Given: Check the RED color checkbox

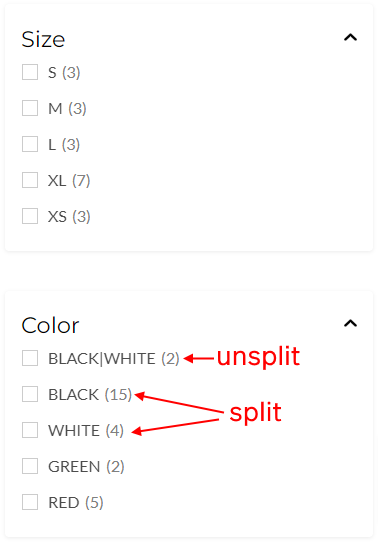Looking at the screenshot, I should (30, 502).
